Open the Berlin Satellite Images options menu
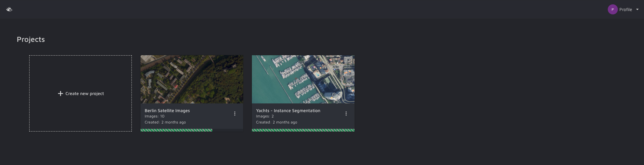The height and width of the screenshot is (165, 644). (x=235, y=114)
